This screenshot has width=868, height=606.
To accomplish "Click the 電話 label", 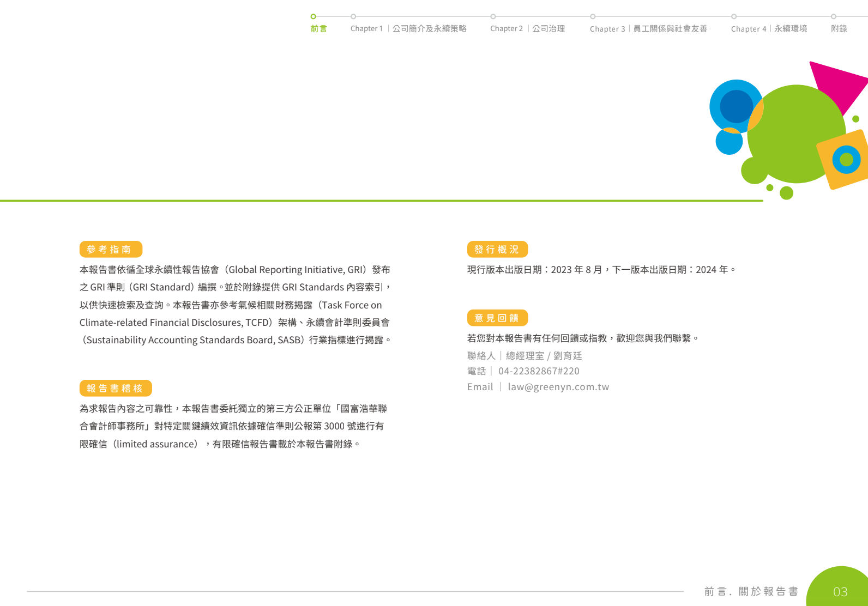I will [477, 371].
